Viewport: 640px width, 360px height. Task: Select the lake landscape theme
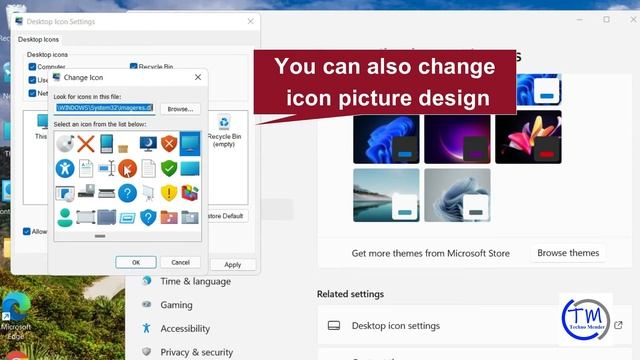(x=386, y=195)
